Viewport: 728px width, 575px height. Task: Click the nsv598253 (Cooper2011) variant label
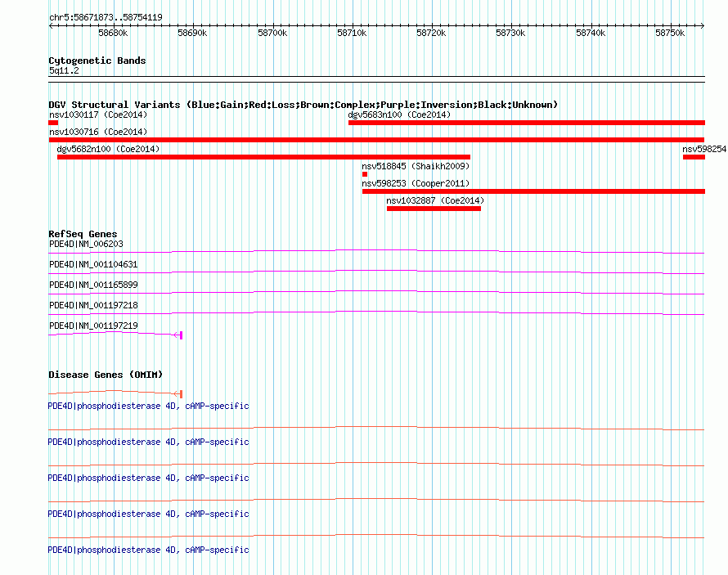click(x=416, y=183)
